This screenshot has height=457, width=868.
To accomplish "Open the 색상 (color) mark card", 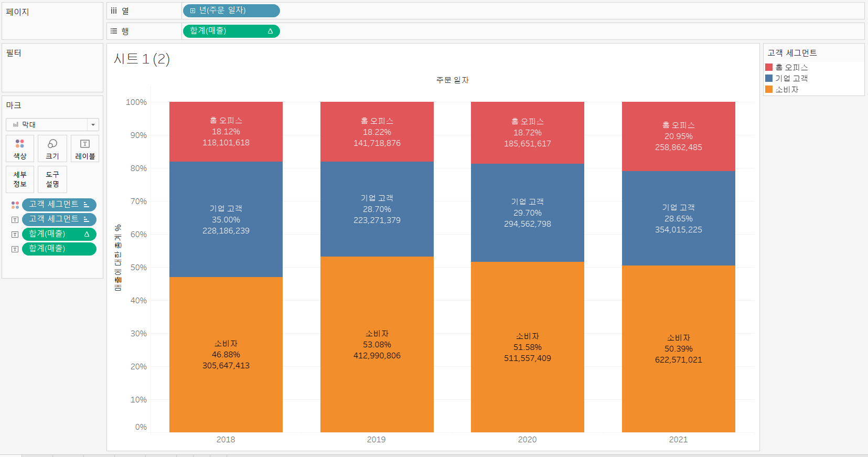I will (x=20, y=148).
